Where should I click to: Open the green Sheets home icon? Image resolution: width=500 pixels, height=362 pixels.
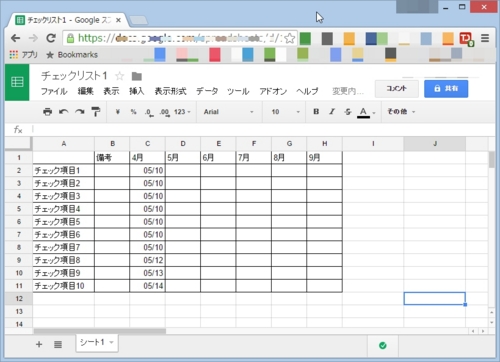pos(17,82)
